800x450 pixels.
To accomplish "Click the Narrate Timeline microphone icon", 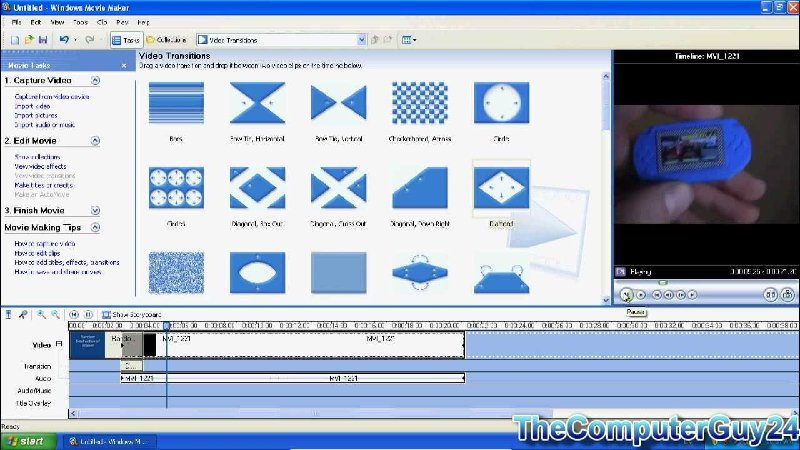I will click(x=23, y=315).
